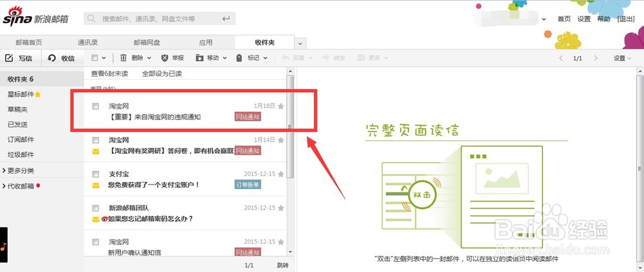Click the move (移动) folder icon

[x=200, y=58]
